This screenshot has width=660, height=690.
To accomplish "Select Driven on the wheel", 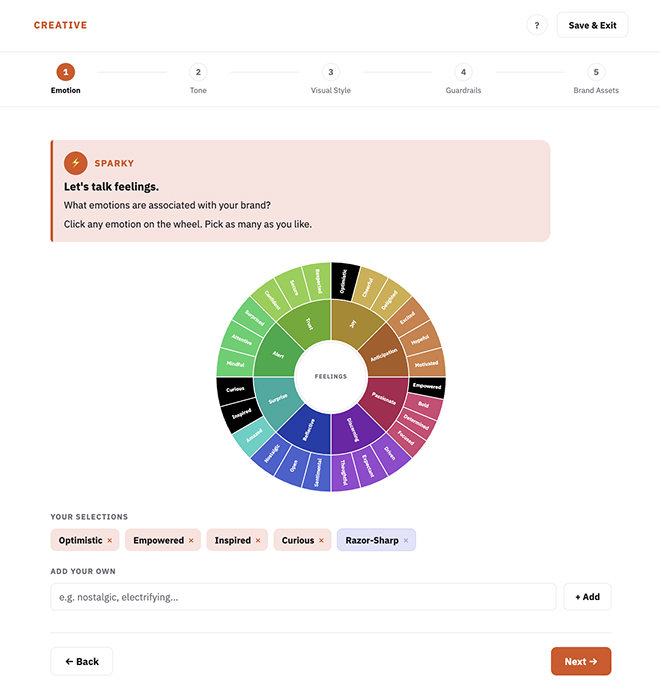I will tap(390, 453).
